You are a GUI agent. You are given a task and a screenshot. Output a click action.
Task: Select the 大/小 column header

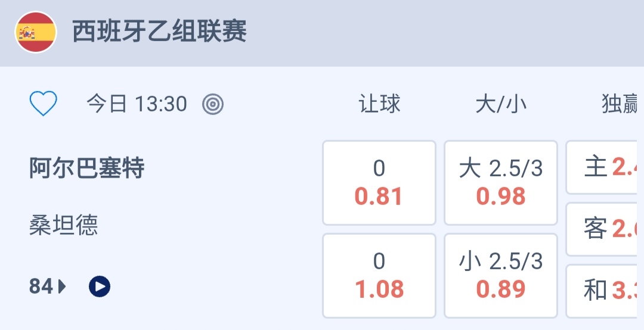501,104
